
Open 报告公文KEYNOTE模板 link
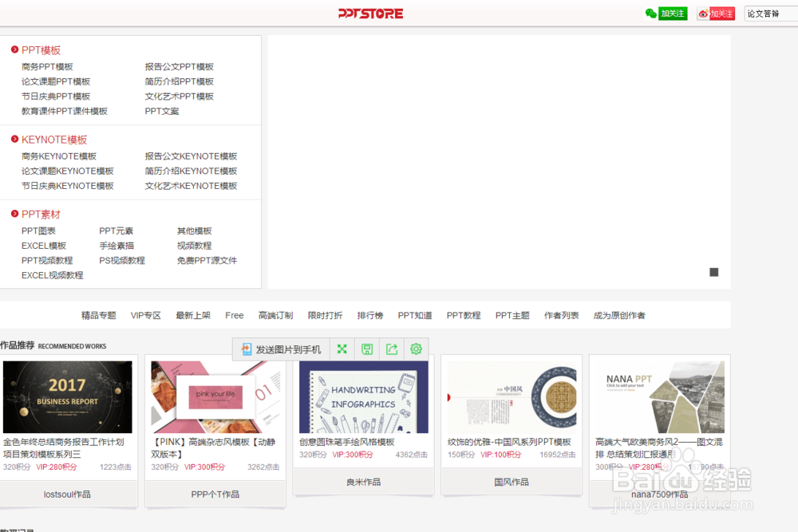coord(191,156)
